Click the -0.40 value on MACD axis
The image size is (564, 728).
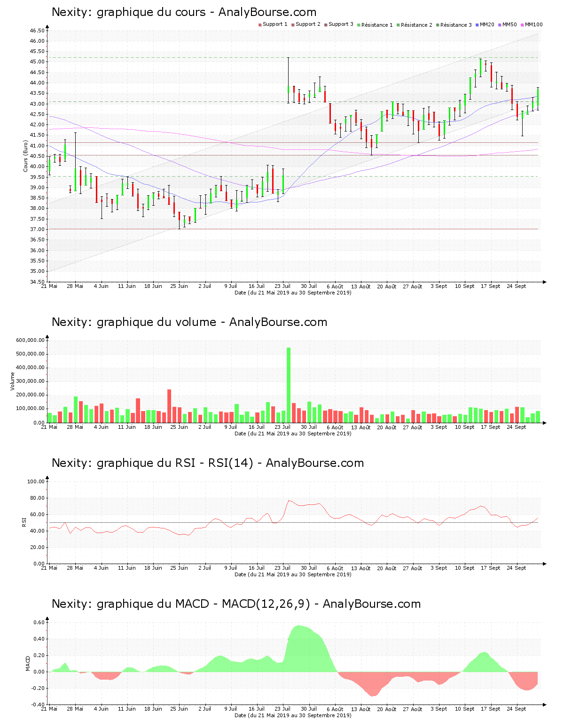click(x=38, y=705)
